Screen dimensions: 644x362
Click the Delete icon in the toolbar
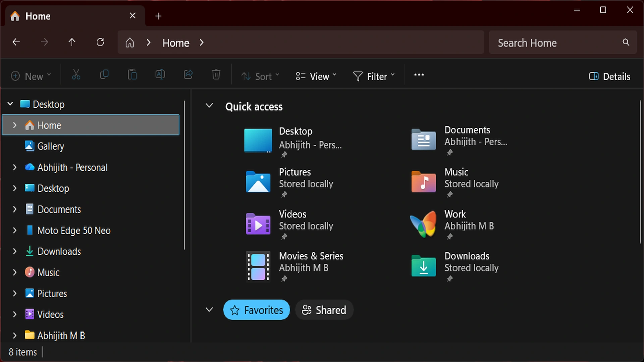(216, 75)
